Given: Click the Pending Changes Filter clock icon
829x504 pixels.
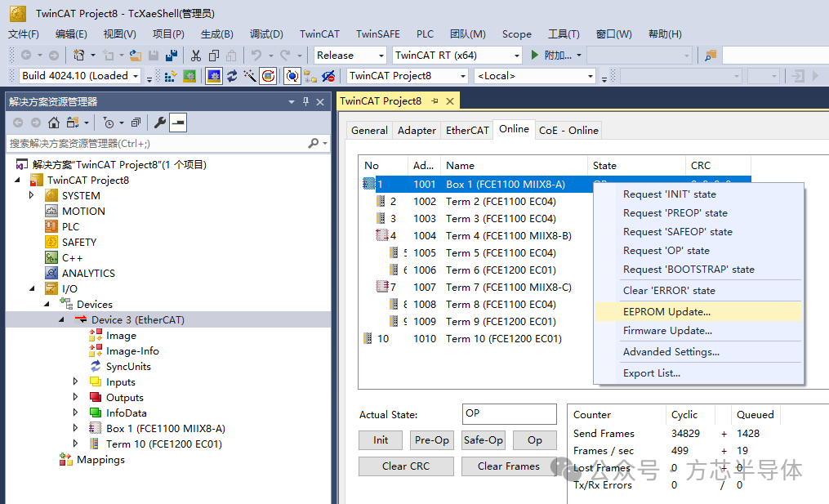Looking at the screenshot, I should tap(109, 123).
